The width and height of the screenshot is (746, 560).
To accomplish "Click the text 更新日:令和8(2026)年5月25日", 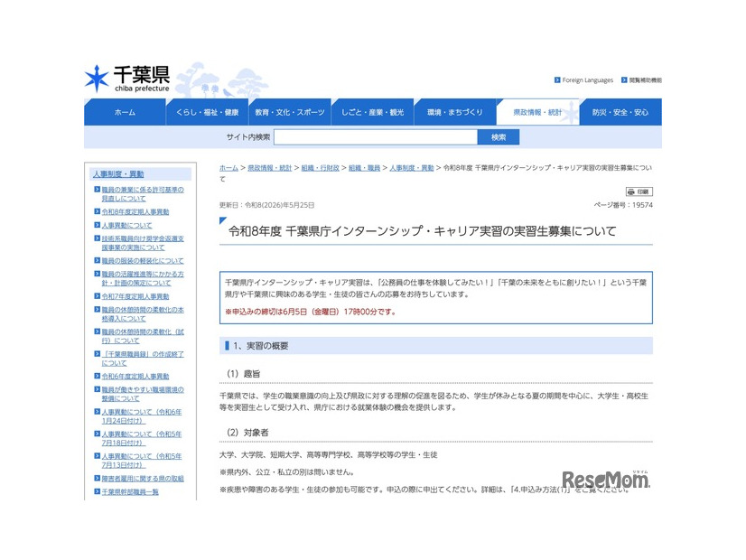I will pos(267,205).
